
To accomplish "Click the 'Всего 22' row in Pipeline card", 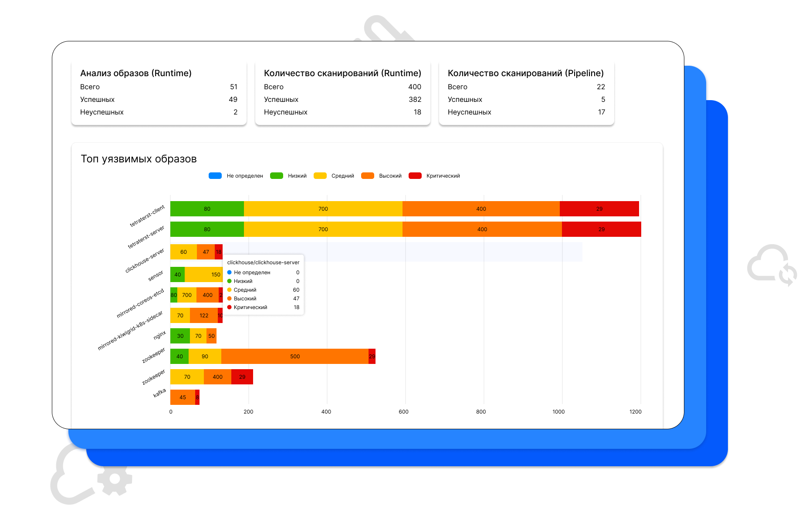I will (x=526, y=87).
